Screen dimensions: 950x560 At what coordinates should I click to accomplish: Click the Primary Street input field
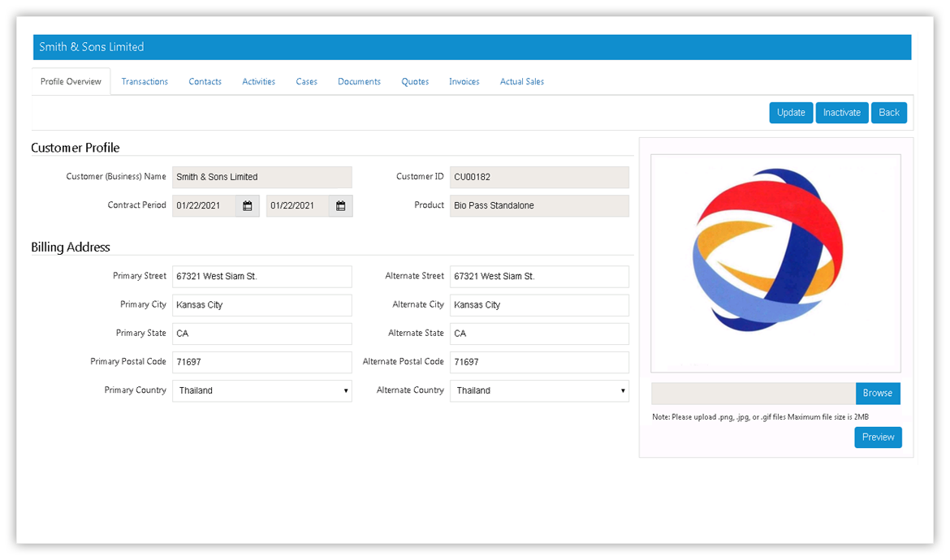262,277
